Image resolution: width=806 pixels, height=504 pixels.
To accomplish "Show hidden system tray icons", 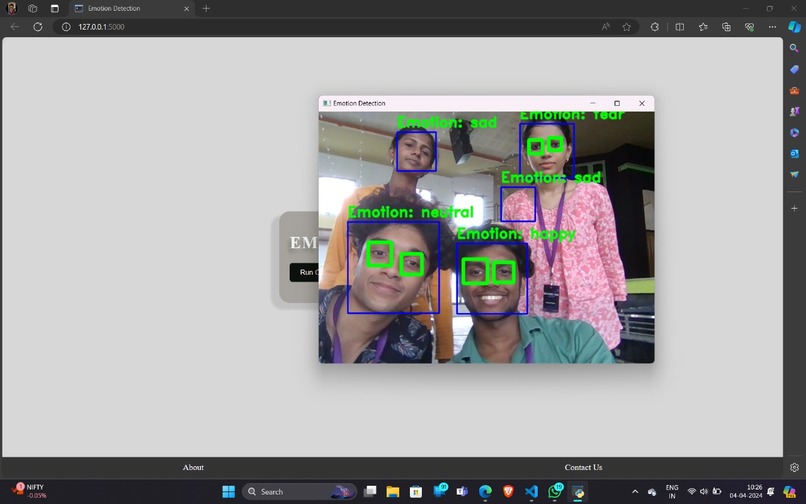I will tap(635, 492).
